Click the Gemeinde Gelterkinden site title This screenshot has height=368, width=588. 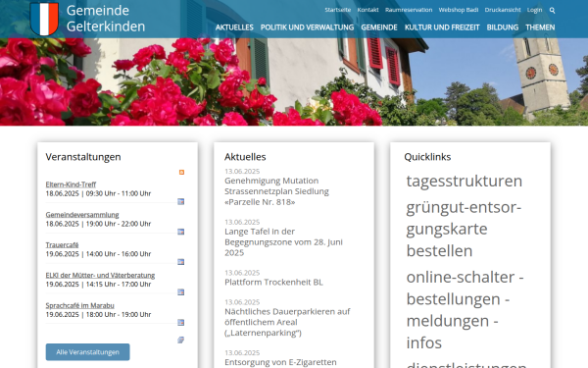pyautogui.click(x=106, y=19)
